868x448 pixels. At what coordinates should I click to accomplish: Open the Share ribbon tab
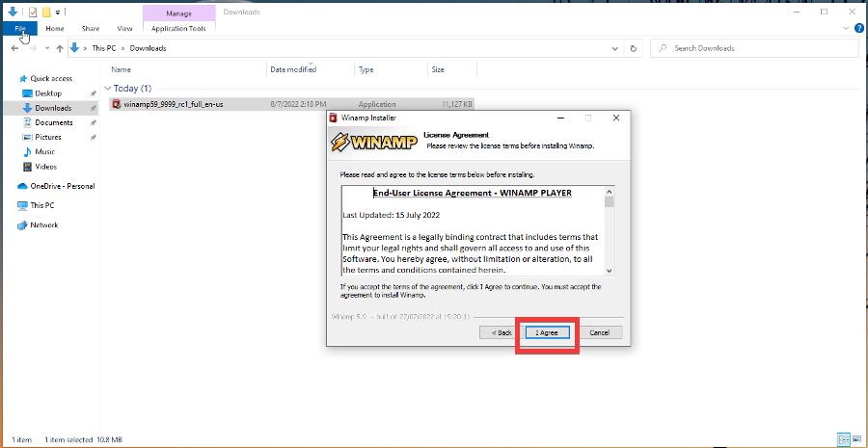[91, 28]
